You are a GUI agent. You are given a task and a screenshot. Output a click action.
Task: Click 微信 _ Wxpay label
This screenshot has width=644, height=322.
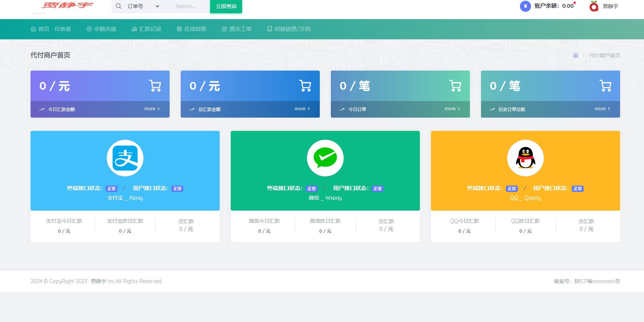[x=325, y=198]
